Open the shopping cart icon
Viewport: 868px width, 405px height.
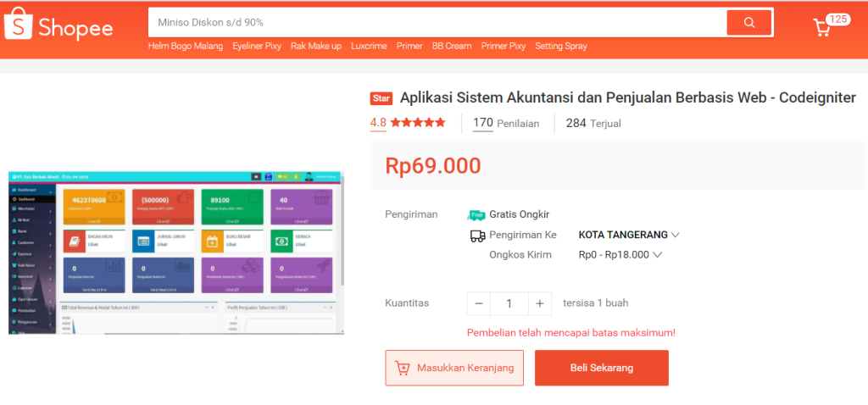click(x=822, y=27)
